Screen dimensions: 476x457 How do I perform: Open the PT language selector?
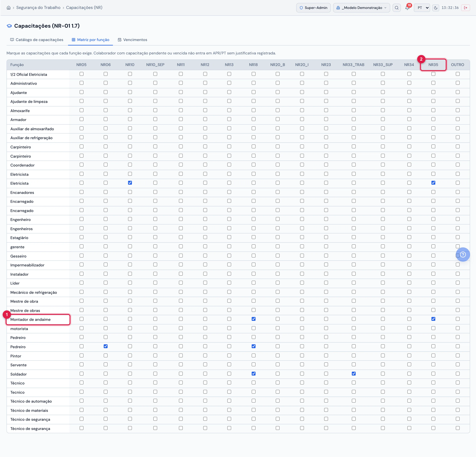pyautogui.click(x=422, y=8)
